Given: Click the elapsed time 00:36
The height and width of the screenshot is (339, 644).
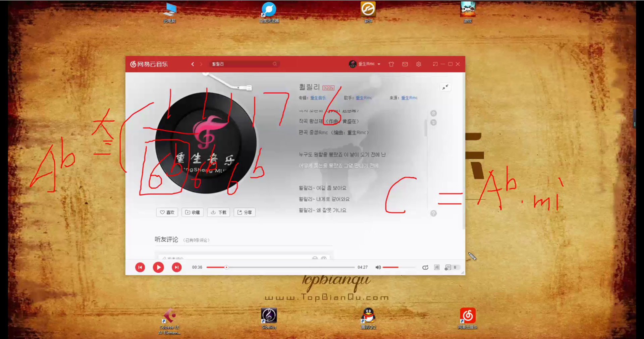Looking at the screenshot, I should [x=197, y=267].
